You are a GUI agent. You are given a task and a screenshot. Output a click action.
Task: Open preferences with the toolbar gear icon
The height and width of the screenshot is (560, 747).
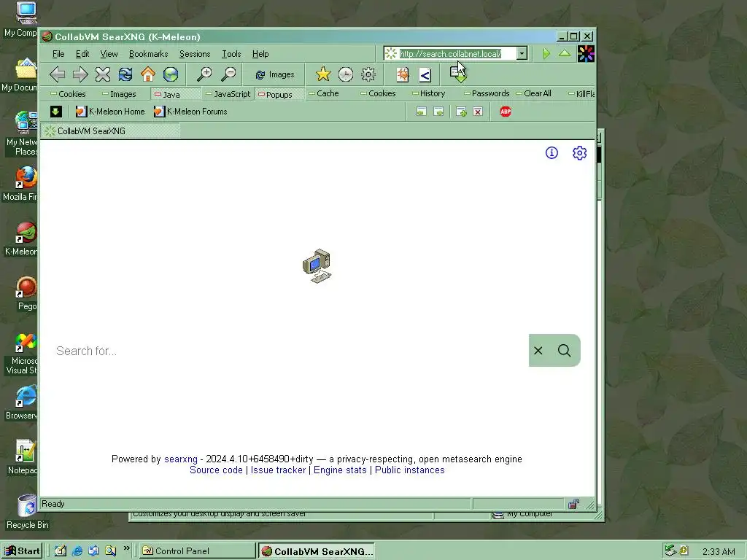point(368,74)
